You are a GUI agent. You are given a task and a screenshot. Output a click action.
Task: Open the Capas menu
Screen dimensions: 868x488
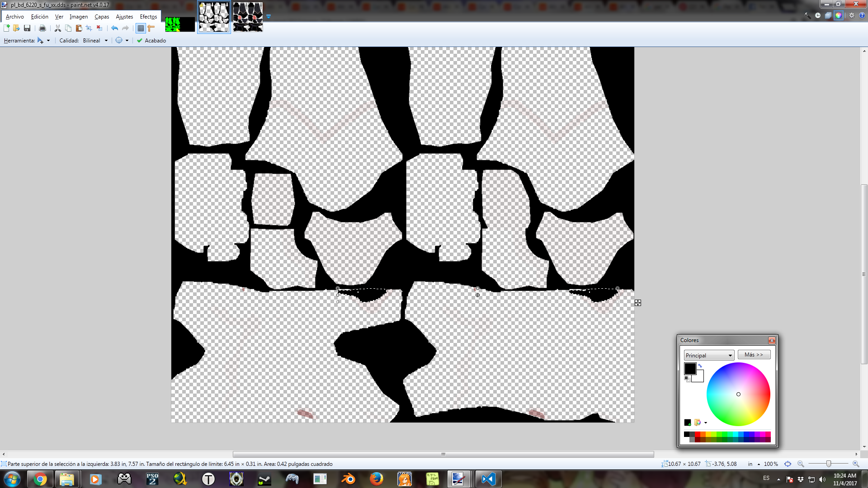click(x=102, y=17)
